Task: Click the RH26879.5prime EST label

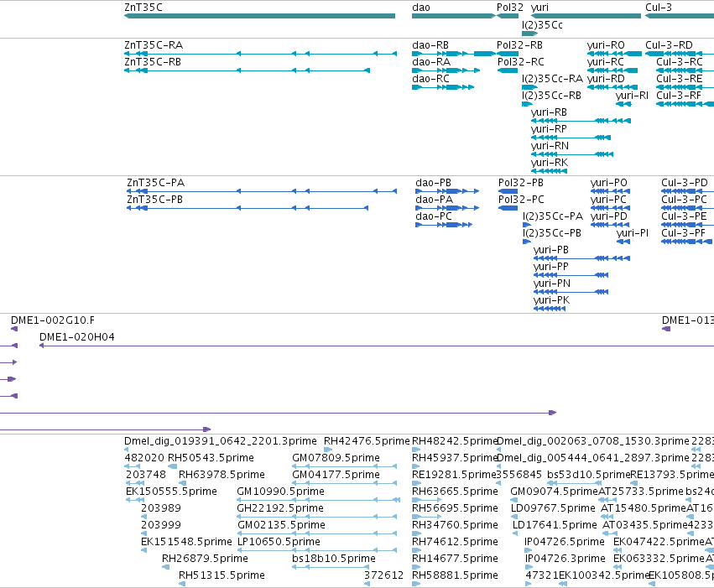Action: (x=205, y=559)
